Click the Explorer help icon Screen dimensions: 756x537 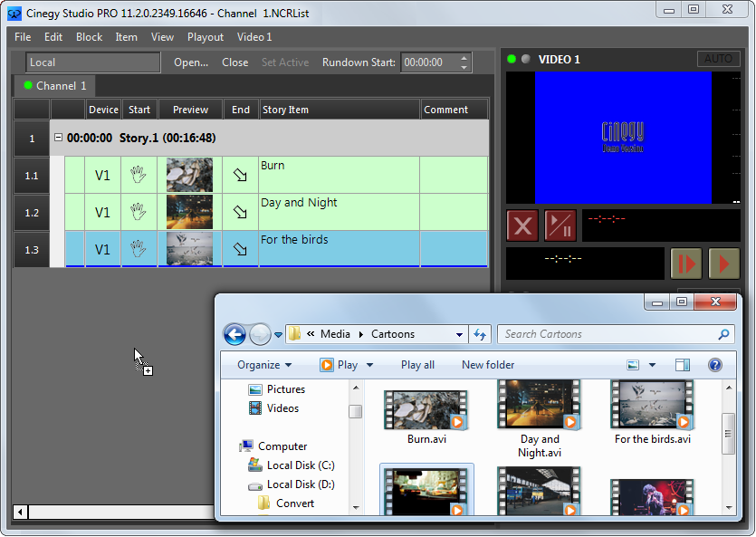point(715,365)
